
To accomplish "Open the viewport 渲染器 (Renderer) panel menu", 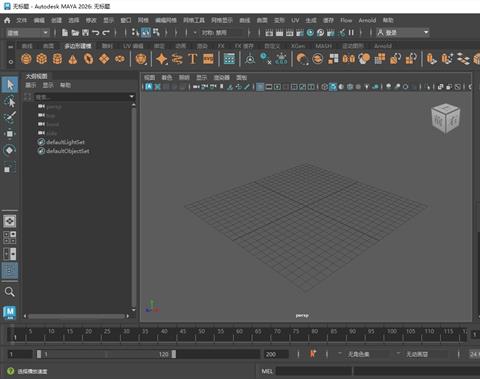I will click(221, 78).
